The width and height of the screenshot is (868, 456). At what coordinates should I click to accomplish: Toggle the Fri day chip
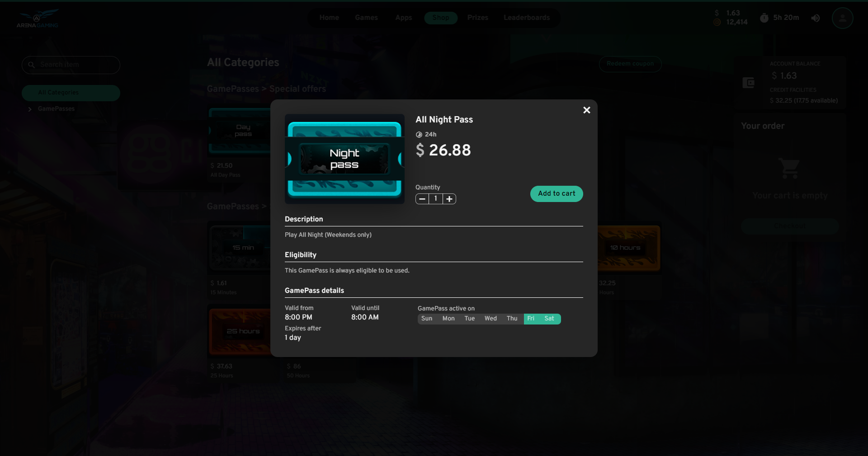point(531,319)
